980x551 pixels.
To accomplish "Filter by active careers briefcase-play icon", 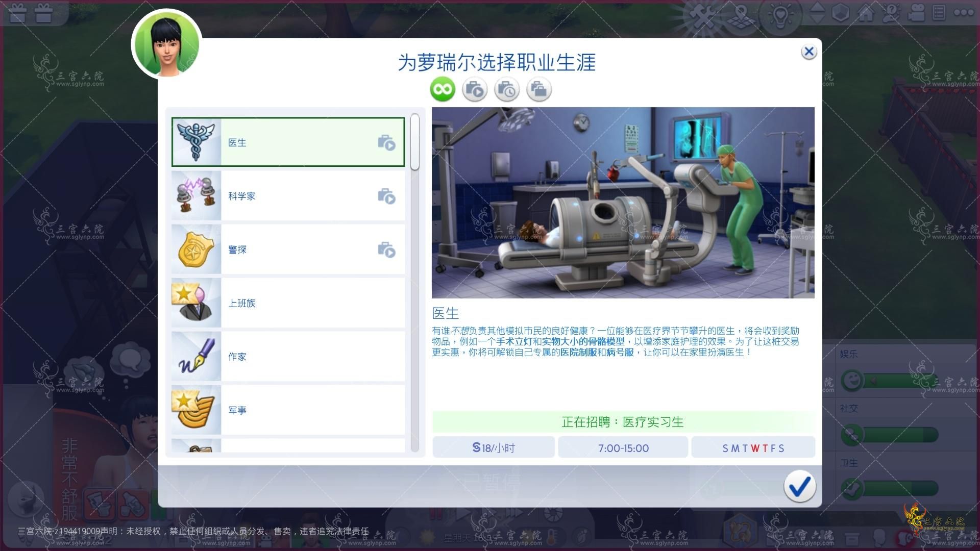I will tap(475, 90).
